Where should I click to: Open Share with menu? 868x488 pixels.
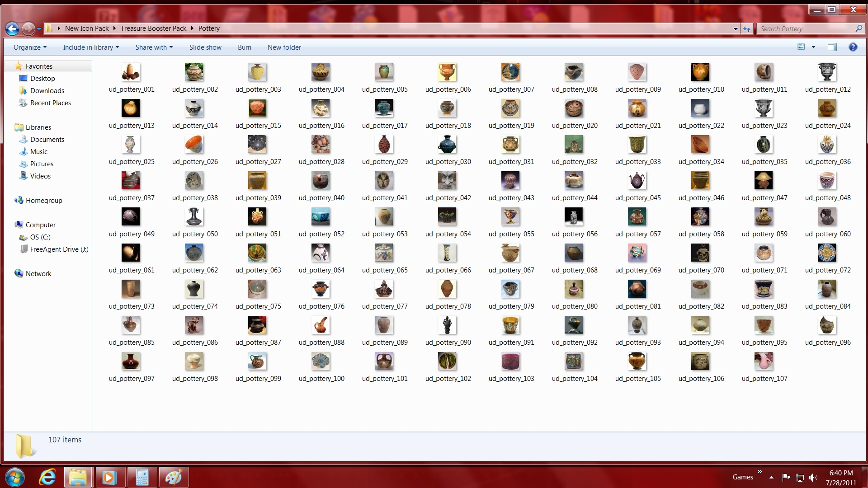[154, 47]
